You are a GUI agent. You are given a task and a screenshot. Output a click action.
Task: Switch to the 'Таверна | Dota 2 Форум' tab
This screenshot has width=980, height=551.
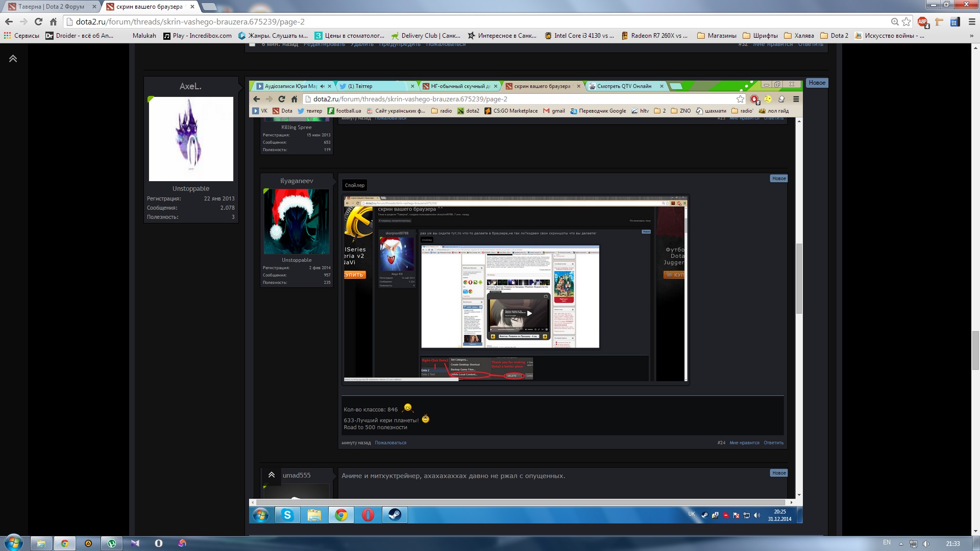click(50, 7)
